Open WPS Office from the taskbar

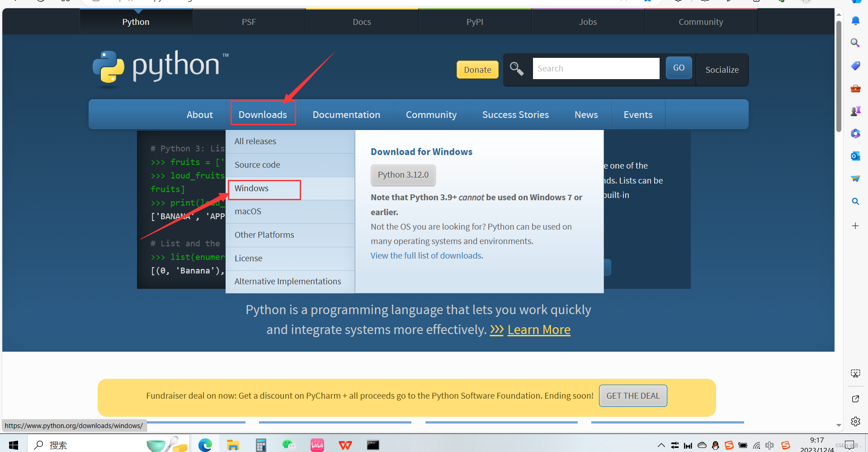tap(345, 445)
